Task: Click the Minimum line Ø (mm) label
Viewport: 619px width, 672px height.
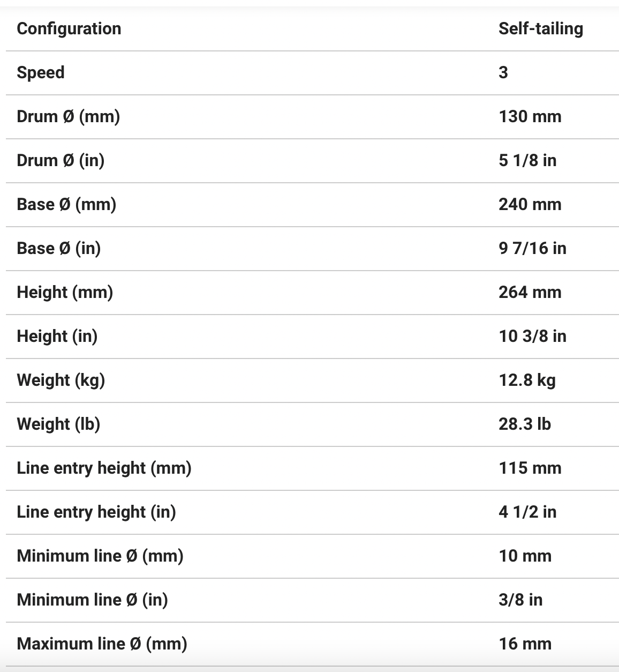Action: pos(100,556)
